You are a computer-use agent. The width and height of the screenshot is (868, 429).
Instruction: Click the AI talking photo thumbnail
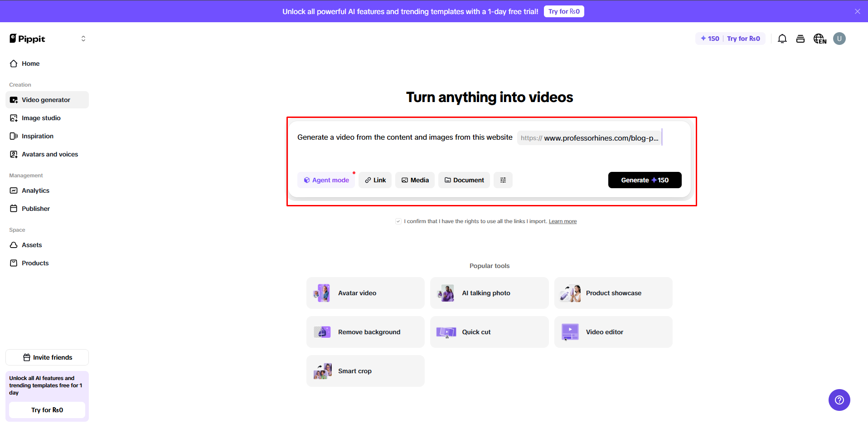(x=446, y=293)
